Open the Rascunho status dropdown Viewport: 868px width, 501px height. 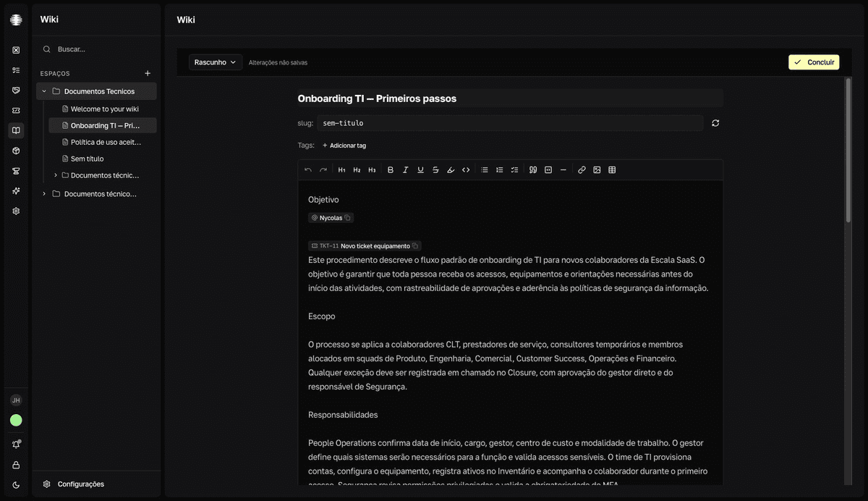point(216,62)
